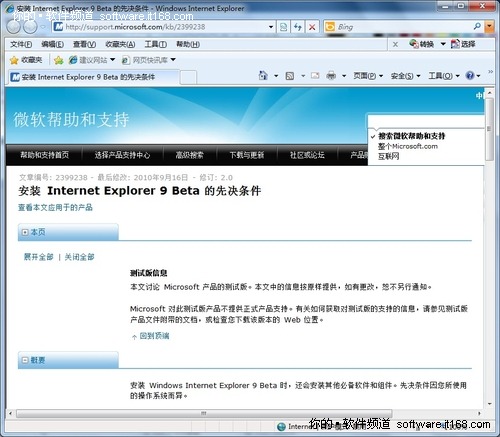The width and height of the screenshot is (500, 437).
Task: Collapse the 概要 section
Action: (x=25, y=360)
